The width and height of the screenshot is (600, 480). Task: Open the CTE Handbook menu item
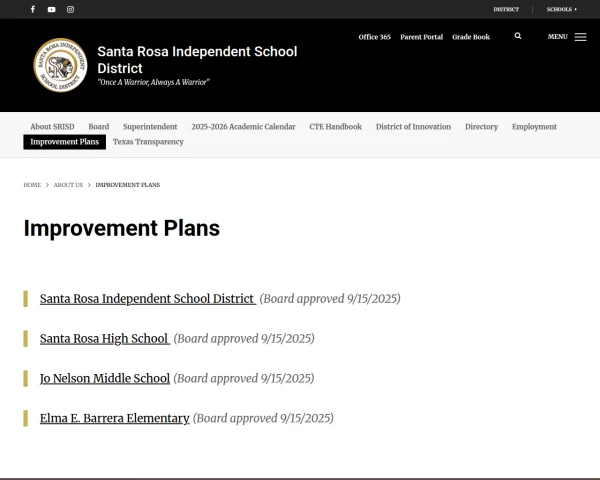pyautogui.click(x=336, y=127)
